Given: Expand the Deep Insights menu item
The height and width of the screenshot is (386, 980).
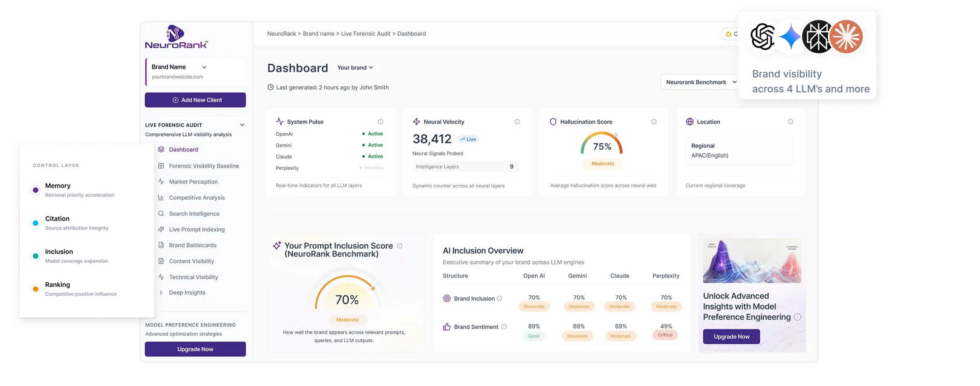Looking at the screenshot, I should (187, 293).
